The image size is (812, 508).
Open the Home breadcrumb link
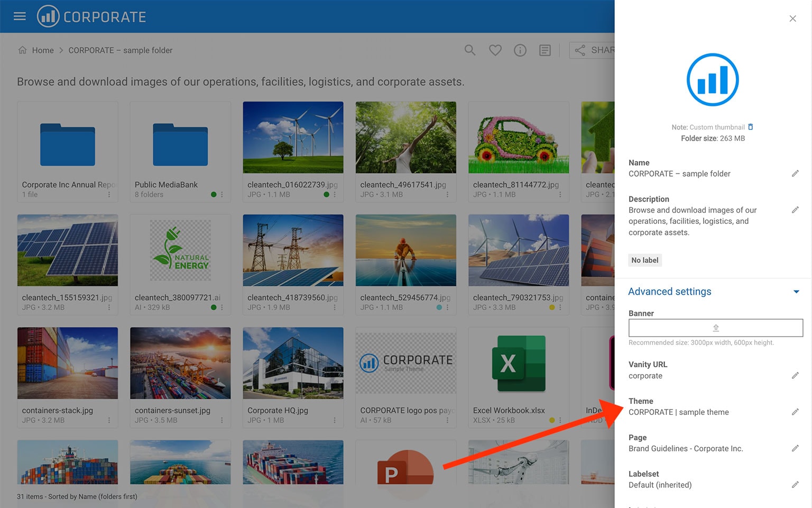[42, 50]
